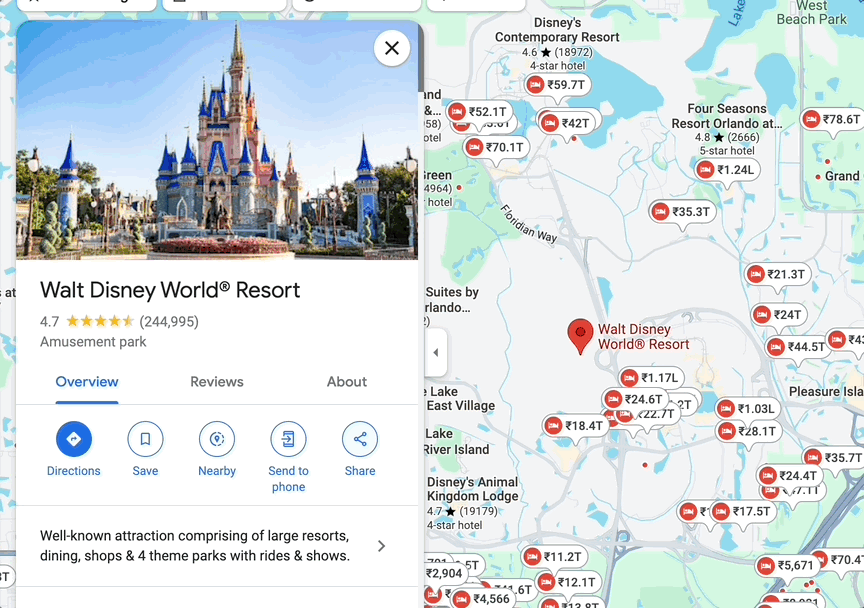Read the Well-known attraction description text
This screenshot has width=864, height=608.
(195, 546)
